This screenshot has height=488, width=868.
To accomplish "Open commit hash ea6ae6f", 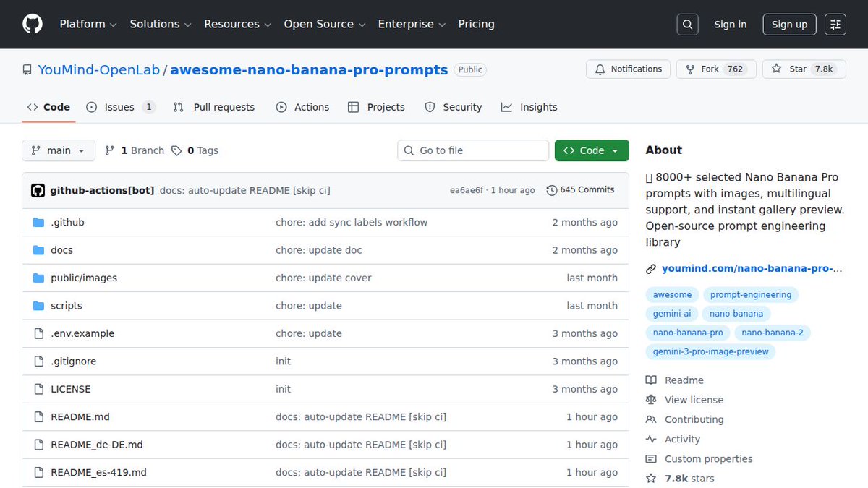I will (x=467, y=191).
